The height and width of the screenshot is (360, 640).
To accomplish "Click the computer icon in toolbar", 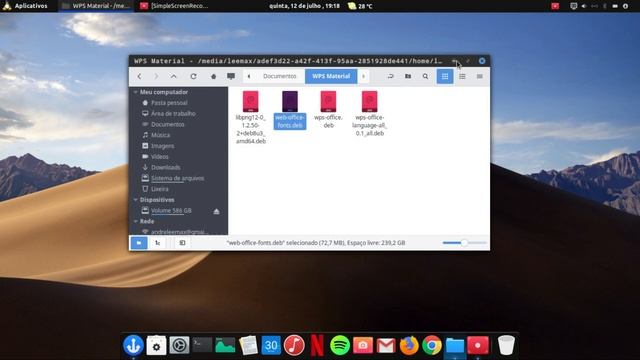I will click(x=231, y=76).
